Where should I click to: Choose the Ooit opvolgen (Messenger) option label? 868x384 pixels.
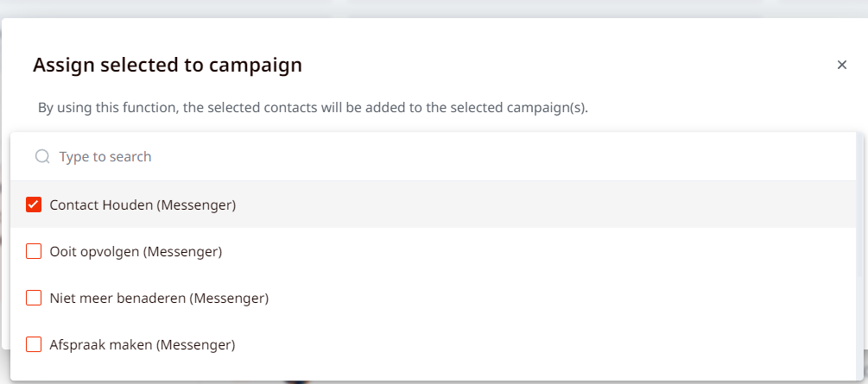click(x=136, y=252)
